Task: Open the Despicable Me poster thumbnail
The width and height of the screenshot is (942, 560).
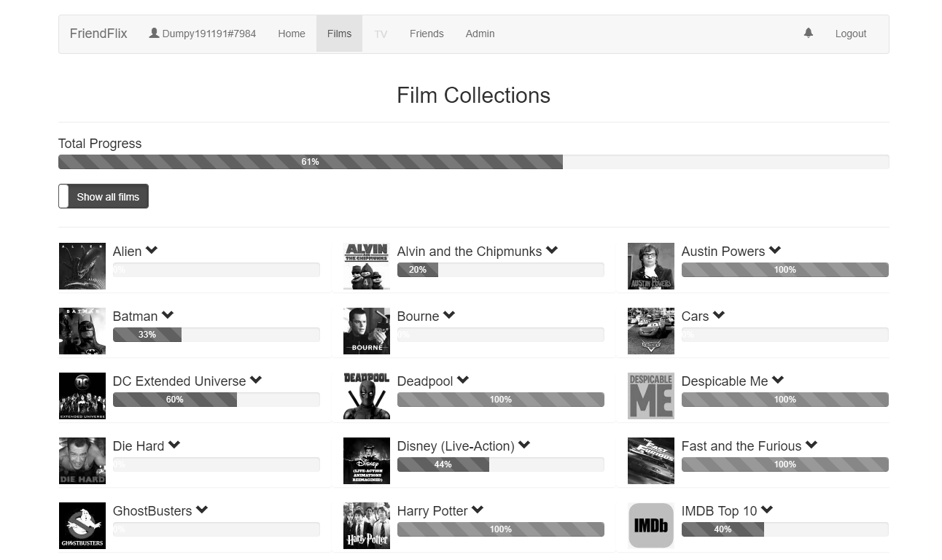Action: pyautogui.click(x=651, y=396)
